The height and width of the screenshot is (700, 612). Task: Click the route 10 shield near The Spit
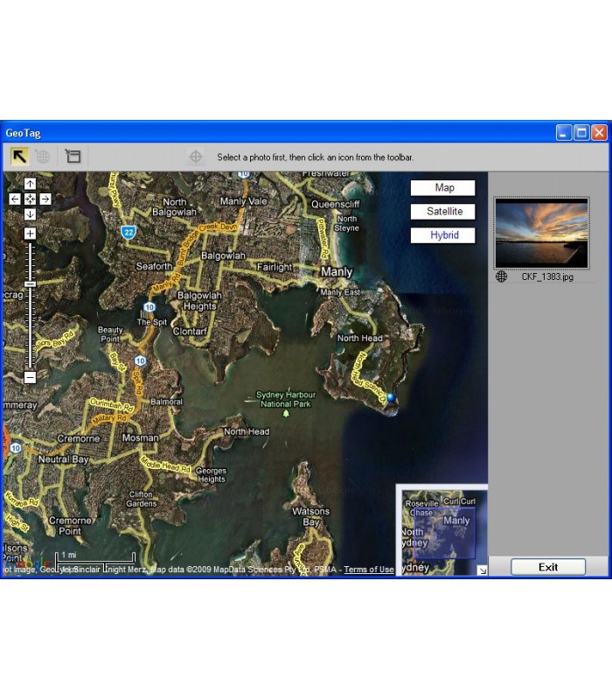pyautogui.click(x=150, y=307)
